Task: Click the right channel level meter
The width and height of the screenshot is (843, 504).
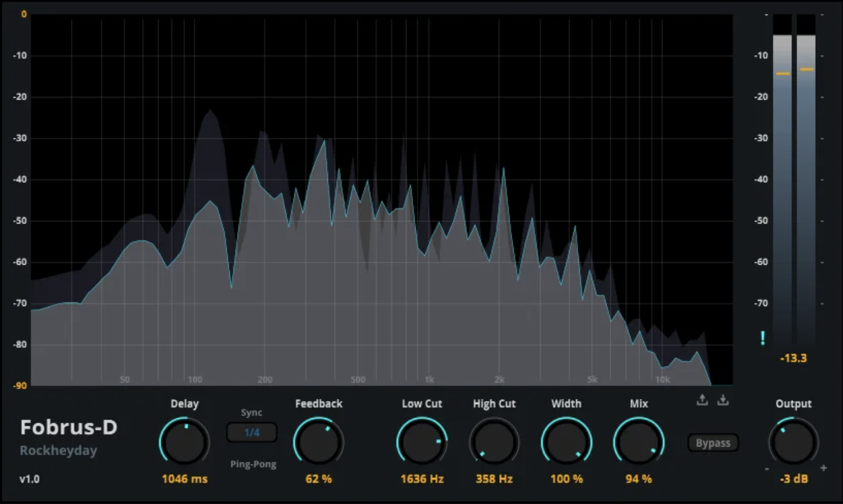Action: (806, 180)
